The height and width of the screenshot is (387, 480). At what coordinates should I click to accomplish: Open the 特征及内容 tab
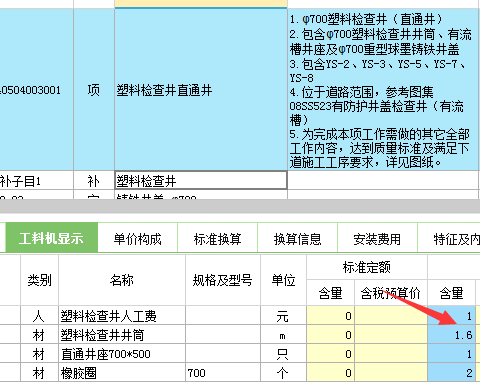tap(449, 238)
